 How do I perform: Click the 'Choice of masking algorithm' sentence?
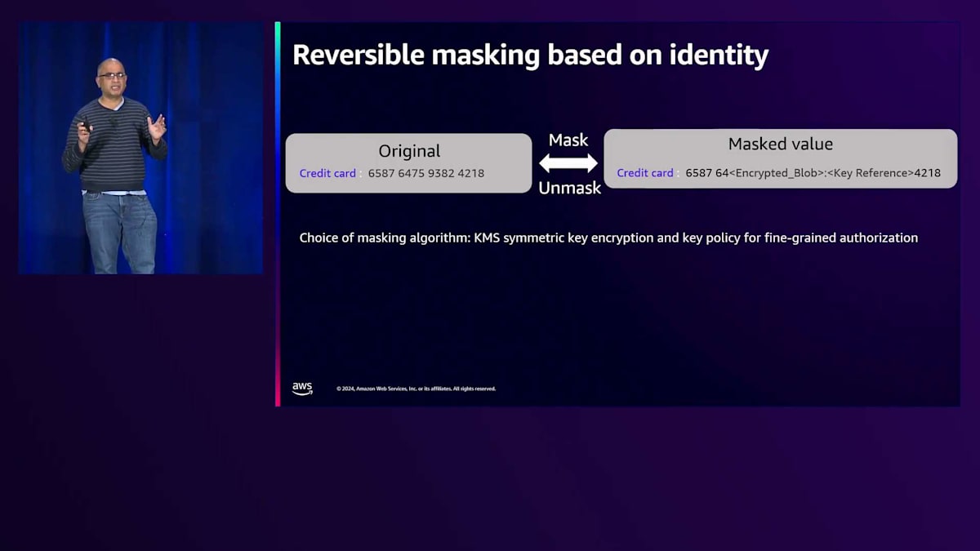(x=608, y=238)
